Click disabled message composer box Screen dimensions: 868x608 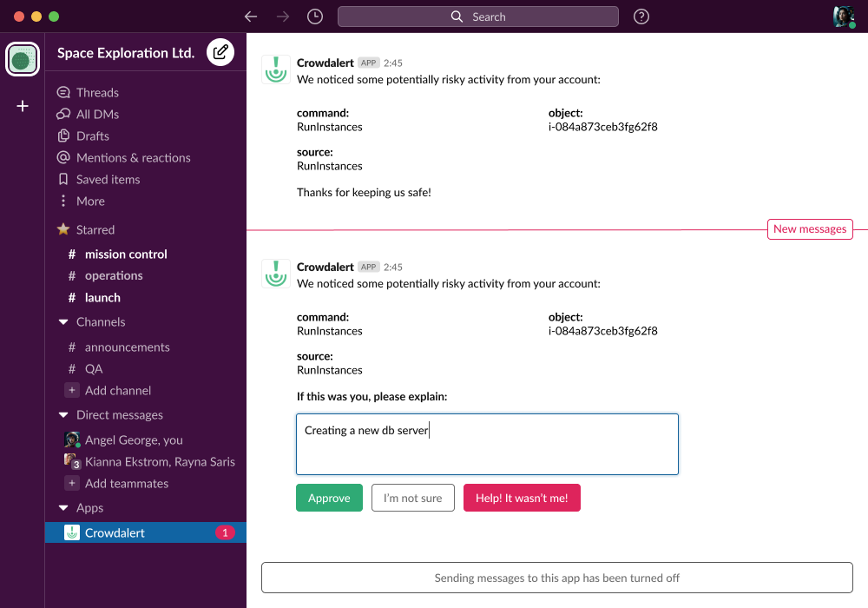tap(557, 578)
